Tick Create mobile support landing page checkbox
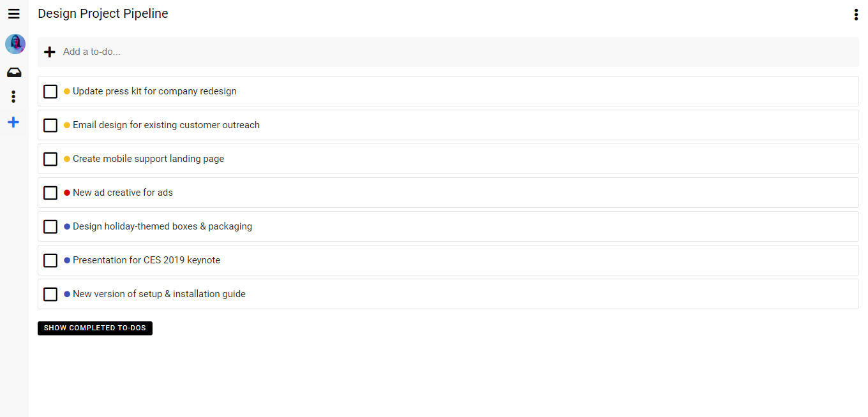Screen dimensions: 868x417 click(x=50, y=159)
